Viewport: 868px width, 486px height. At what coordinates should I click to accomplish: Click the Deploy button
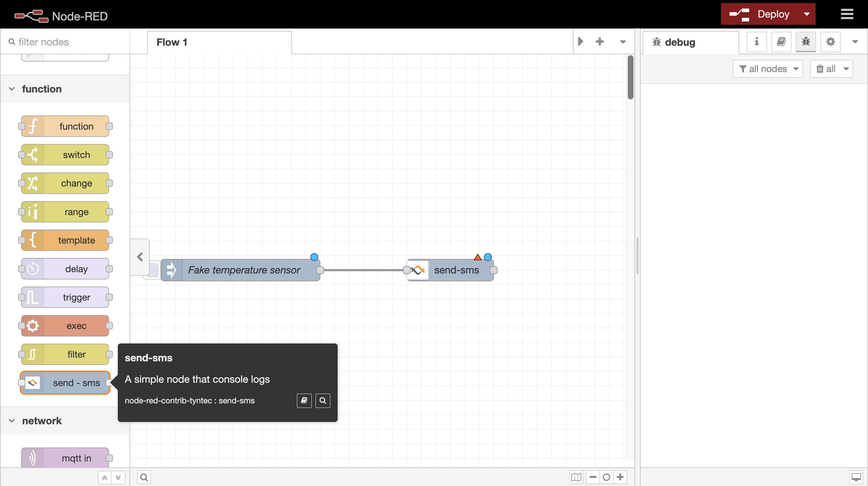pos(760,14)
